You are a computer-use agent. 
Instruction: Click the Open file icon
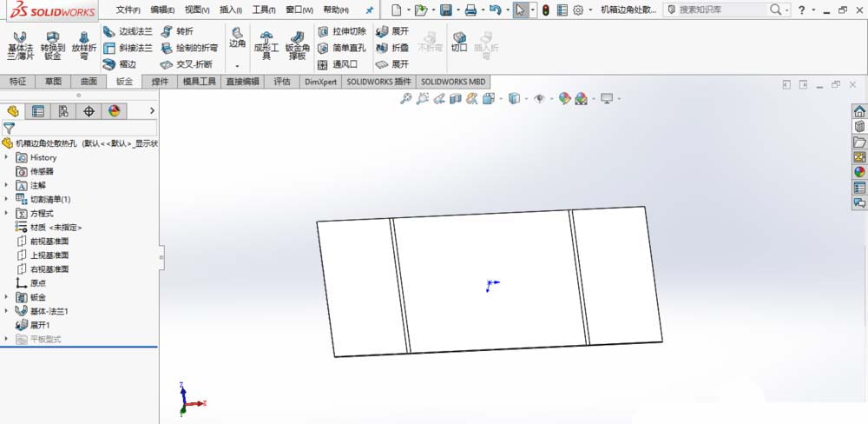(x=421, y=10)
